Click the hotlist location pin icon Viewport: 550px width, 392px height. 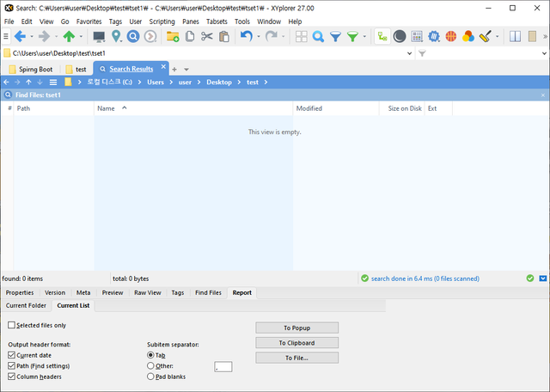click(116, 36)
